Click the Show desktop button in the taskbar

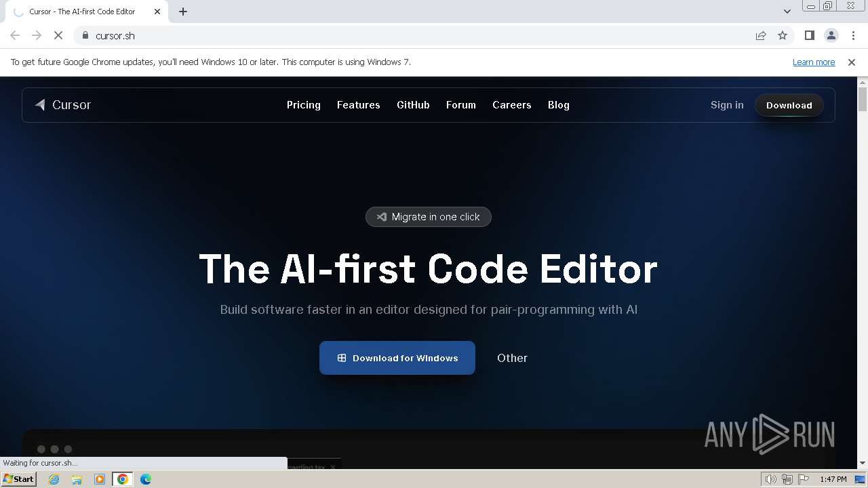860,479
